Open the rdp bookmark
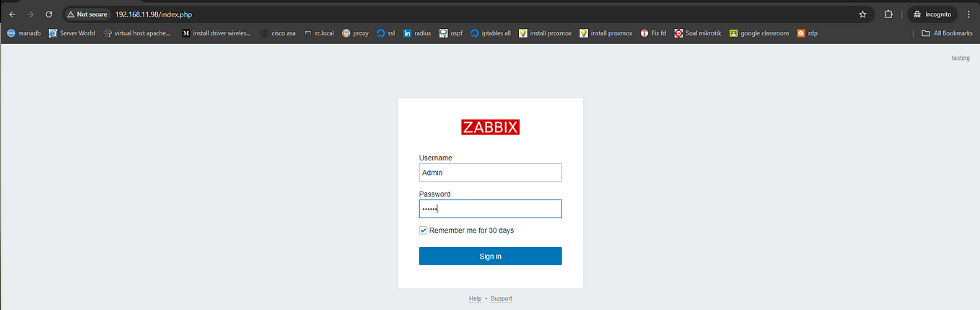This screenshot has width=980, height=310. pyautogui.click(x=808, y=33)
